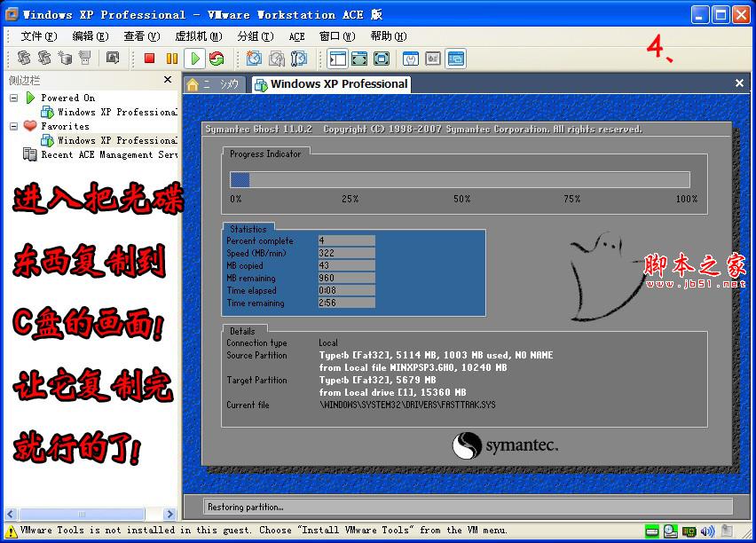This screenshot has width=756, height=543.
Task: Click the Take Snapshot clock icon
Action: pos(254,59)
